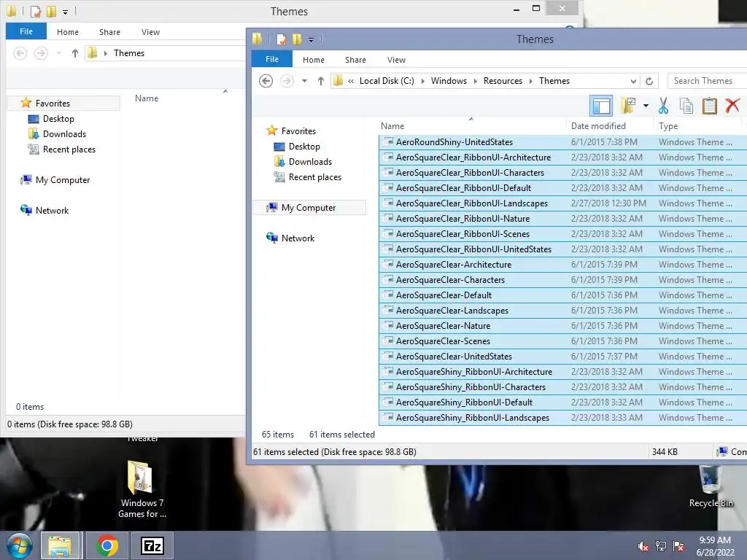Select Recent places in front window sidebar
This screenshot has height=560, width=747.
[x=315, y=177]
